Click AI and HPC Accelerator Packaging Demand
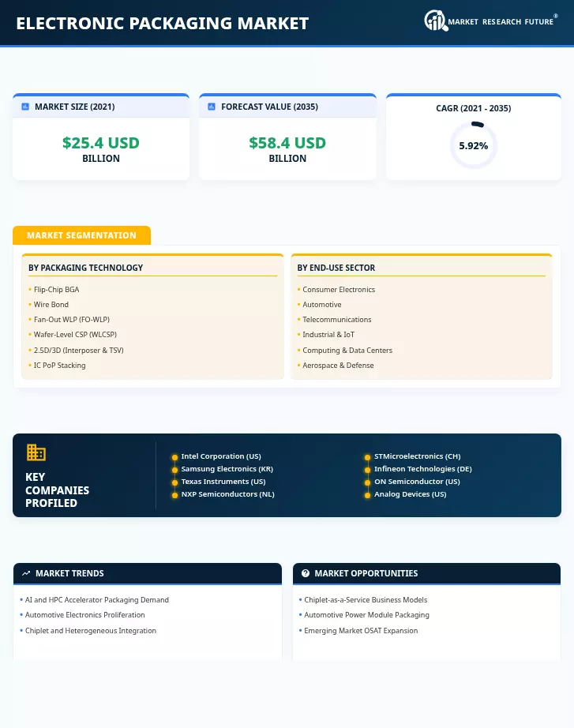Viewport: 574px width, 728px height. 96,600
